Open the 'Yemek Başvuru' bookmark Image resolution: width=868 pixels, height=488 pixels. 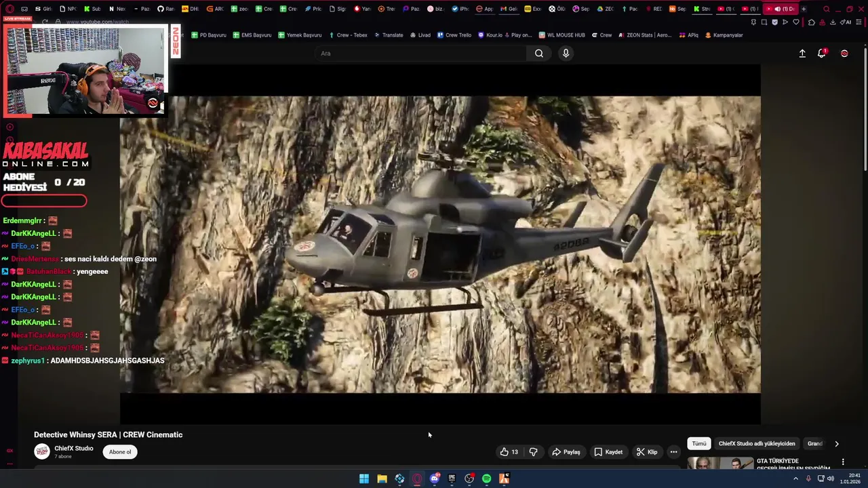pos(299,35)
